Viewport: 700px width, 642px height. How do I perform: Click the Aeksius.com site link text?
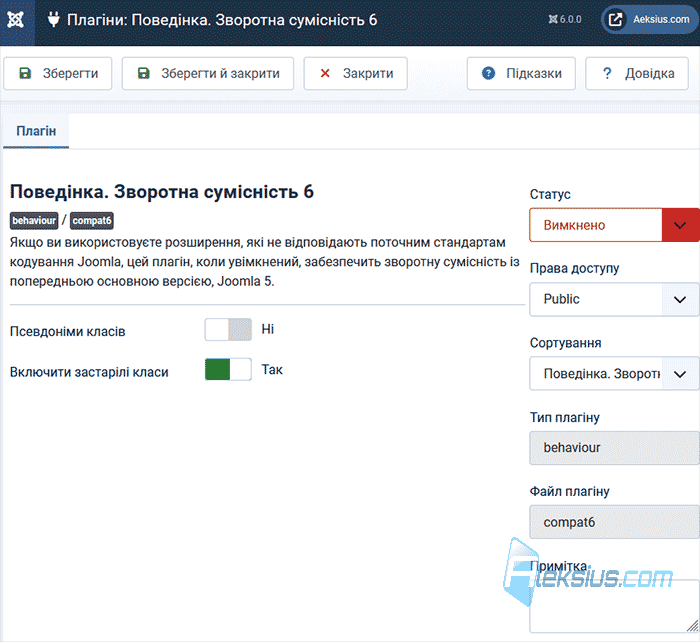(x=661, y=20)
